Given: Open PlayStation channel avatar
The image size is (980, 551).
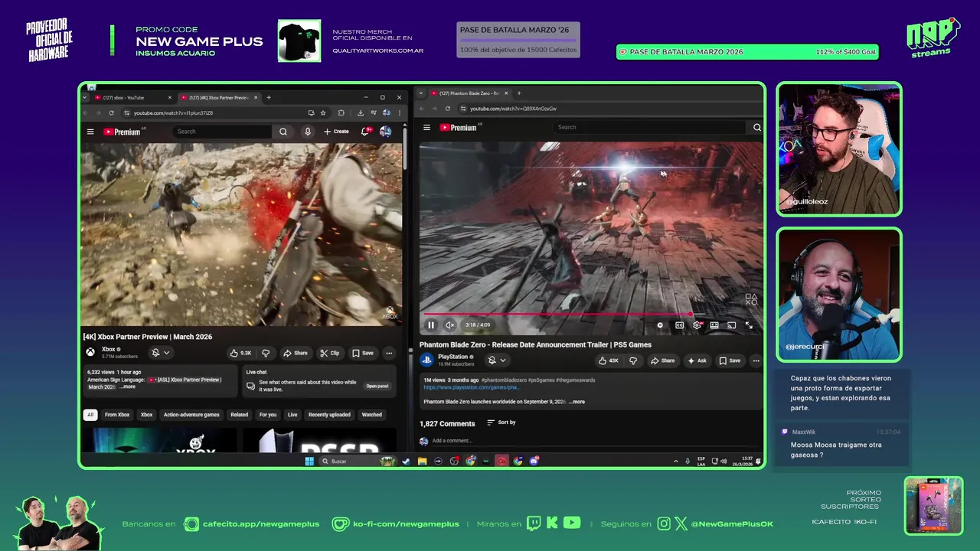Looking at the screenshot, I should [x=426, y=360].
